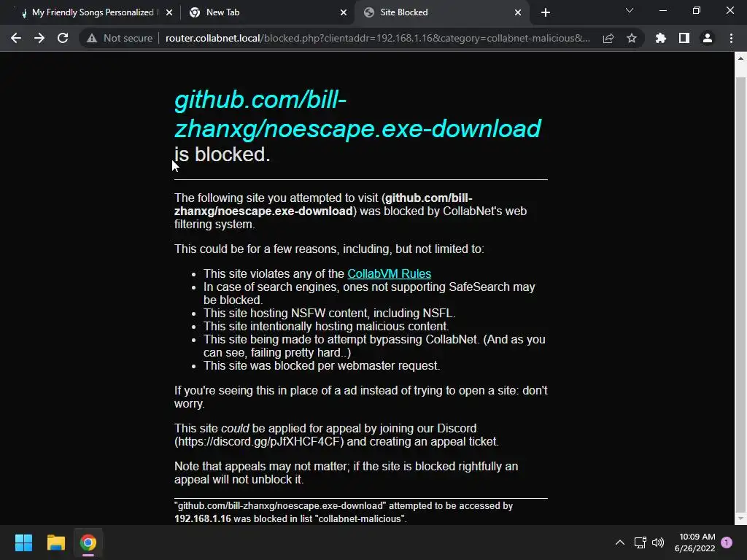
Task: Open the Chrome extensions puzzle icon
Action: coord(660,38)
